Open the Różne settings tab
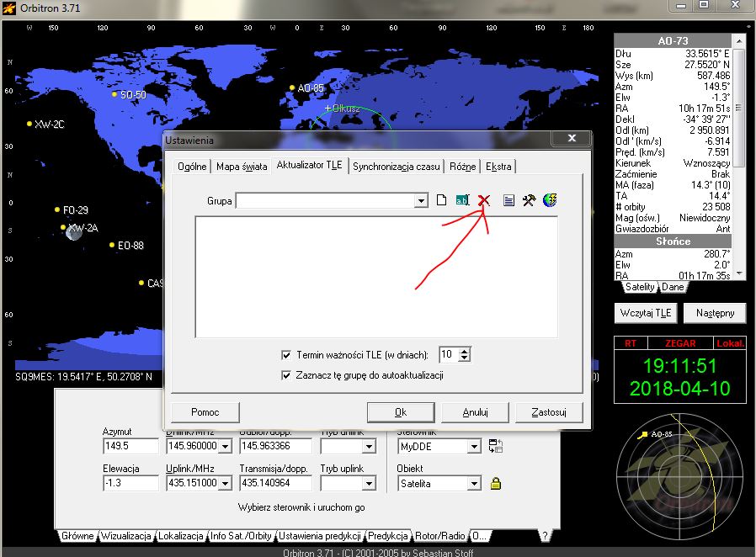Screen dimensions: 756x557 463,167
